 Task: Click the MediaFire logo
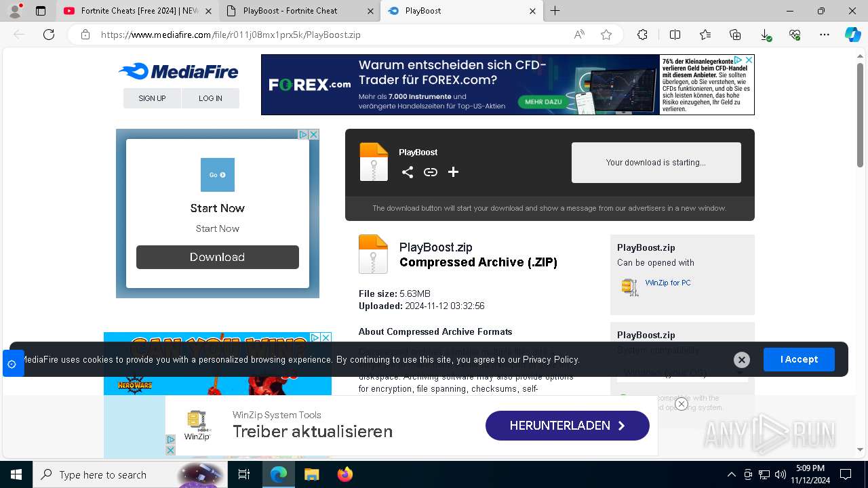point(178,71)
